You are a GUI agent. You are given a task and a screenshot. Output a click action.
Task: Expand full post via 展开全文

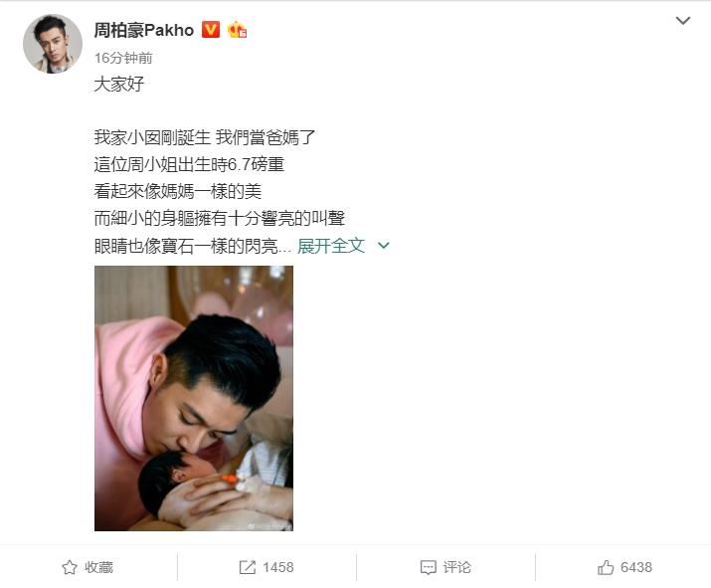[x=331, y=246]
